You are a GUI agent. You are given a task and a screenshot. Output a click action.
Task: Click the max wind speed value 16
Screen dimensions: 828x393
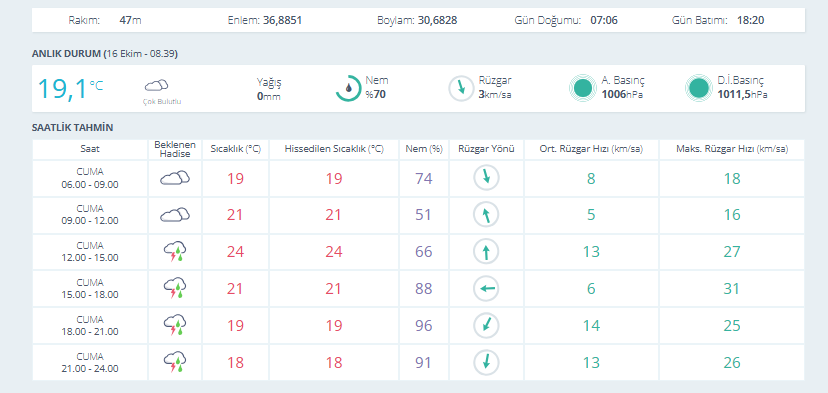tap(732, 215)
